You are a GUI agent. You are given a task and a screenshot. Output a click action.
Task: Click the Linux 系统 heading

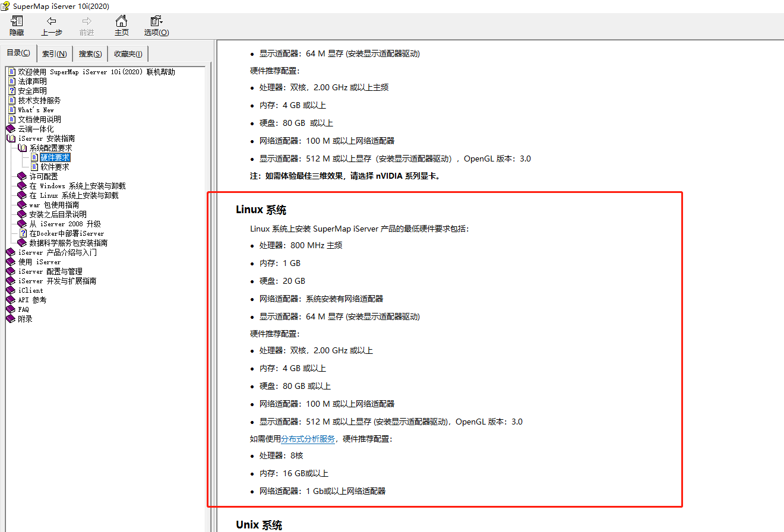coord(261,210)
